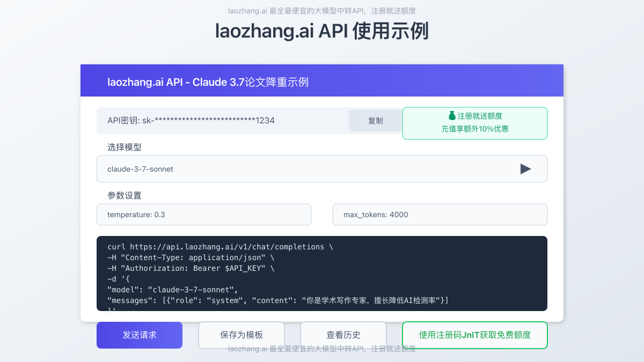Send request with 发送请求 button
644x362 pixels.
[140, 335]
